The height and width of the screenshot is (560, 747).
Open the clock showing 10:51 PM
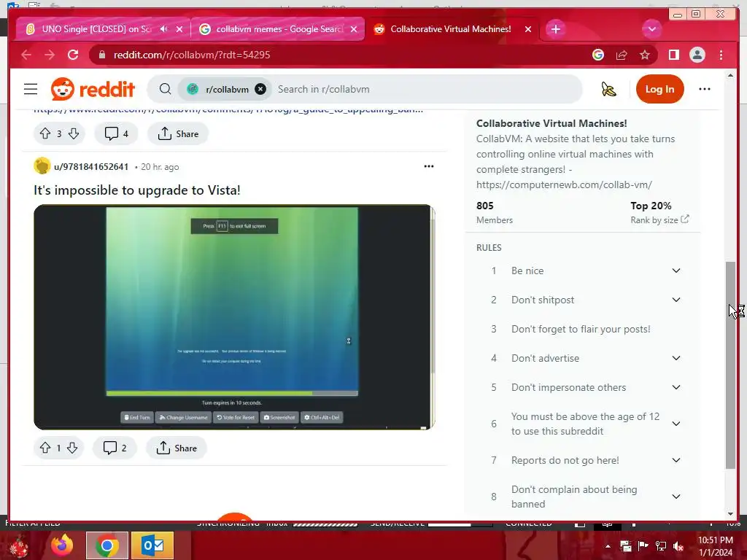[715, 546]
